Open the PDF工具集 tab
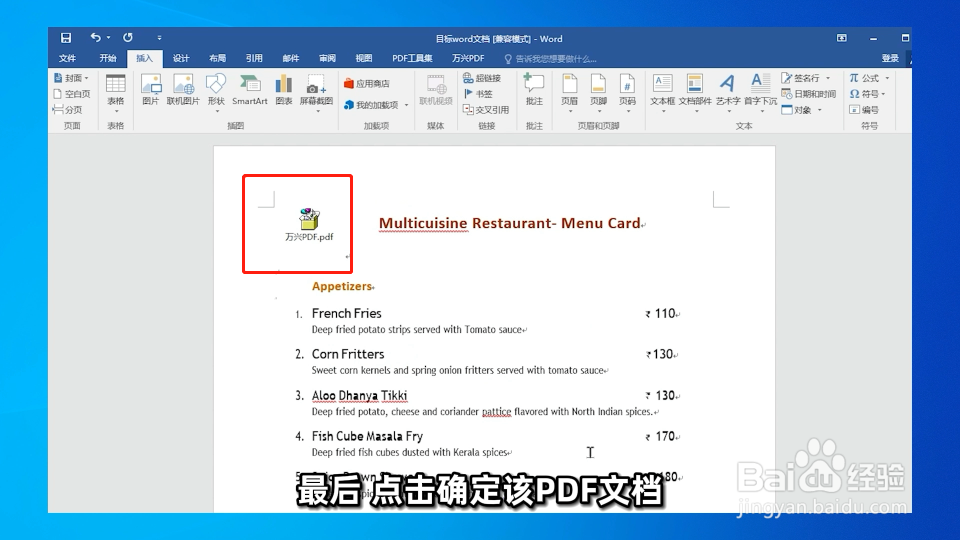 point(412,59)
